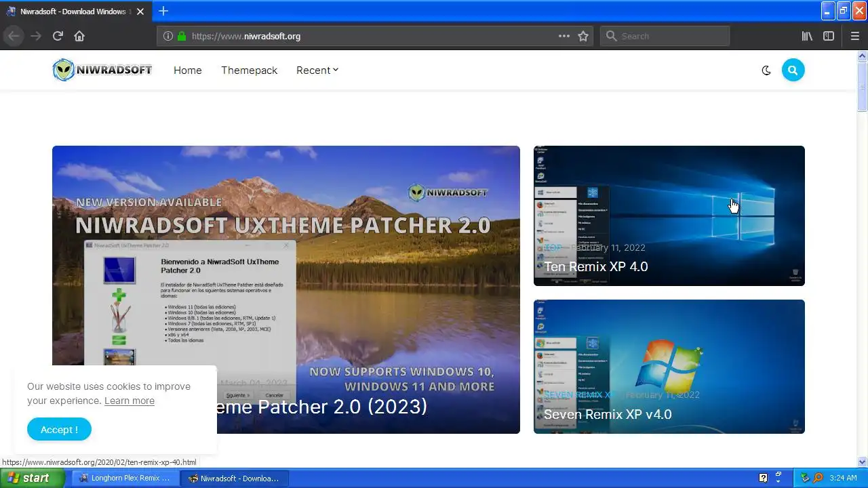Accept the cookies notice
This screenshot has height=488, width=868.
click(59, 429)
